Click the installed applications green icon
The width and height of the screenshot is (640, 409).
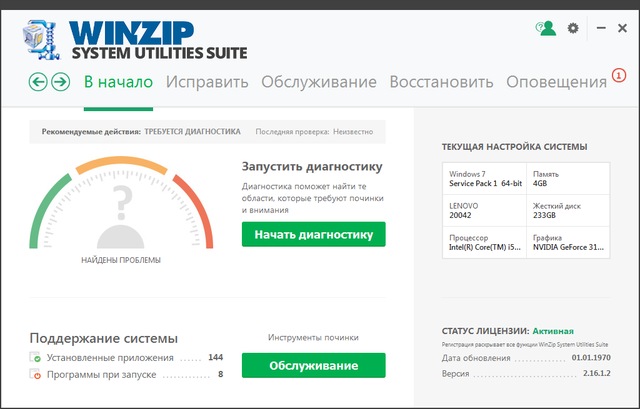point(36,358)
